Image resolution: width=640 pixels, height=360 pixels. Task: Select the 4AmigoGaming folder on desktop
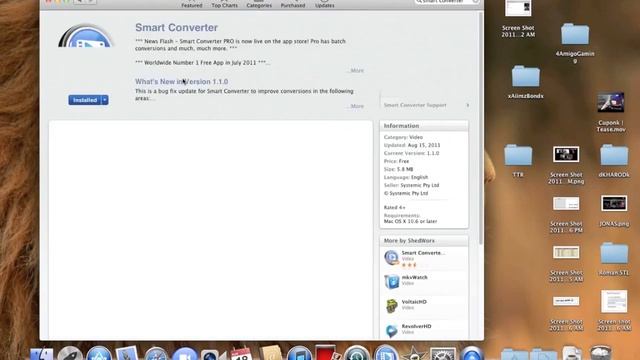pyautogui.click(x=575, y=43)
